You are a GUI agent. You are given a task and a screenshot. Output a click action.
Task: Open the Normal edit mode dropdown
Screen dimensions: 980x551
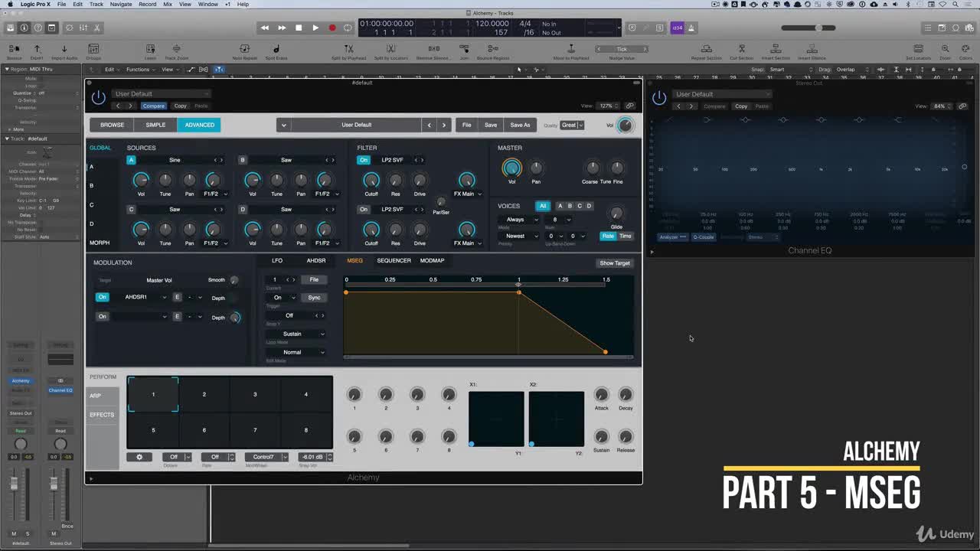pos(296,352)
